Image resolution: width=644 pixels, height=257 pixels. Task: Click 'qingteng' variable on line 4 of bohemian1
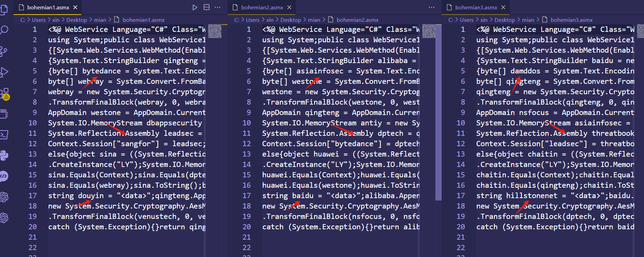(x=181, y=61)
